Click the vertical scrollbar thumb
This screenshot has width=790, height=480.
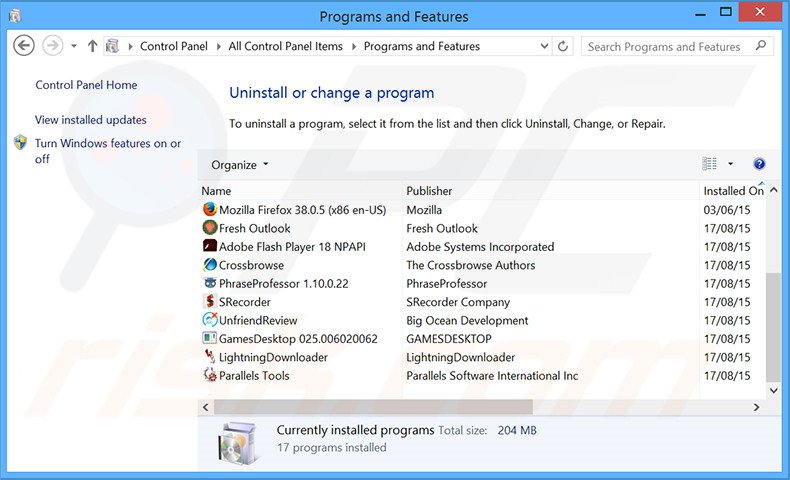773,327
